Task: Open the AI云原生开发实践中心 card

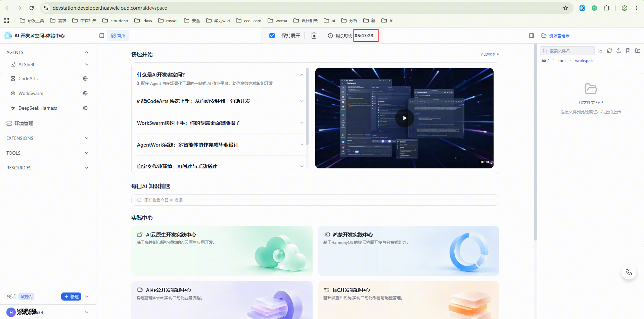Action: 222,251
